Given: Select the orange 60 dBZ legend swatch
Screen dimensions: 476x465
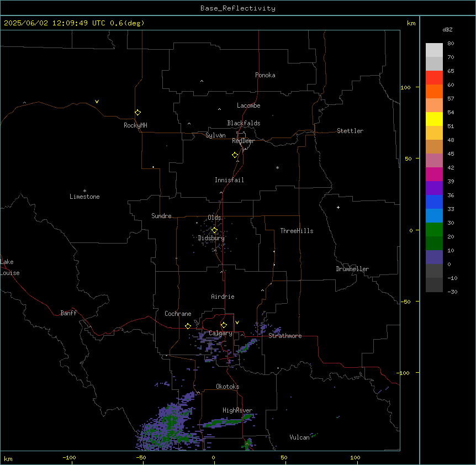Looking at the screenshot, I should pyautogui.click(x=434, y=91).
